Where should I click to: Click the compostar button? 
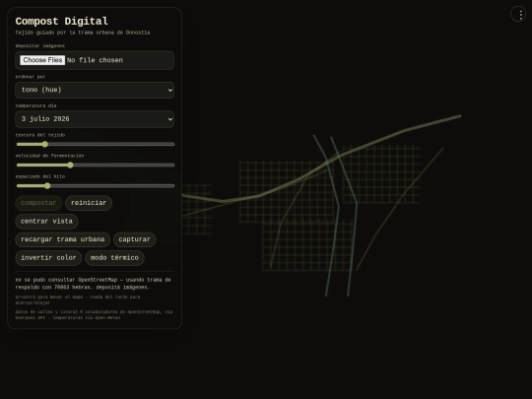[x=38, y=203]
